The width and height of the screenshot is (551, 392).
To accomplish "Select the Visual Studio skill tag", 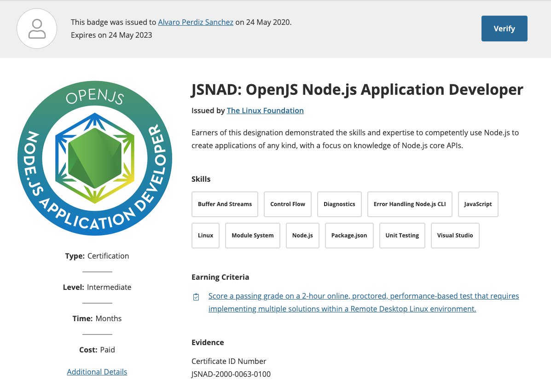I will point(455,235).
